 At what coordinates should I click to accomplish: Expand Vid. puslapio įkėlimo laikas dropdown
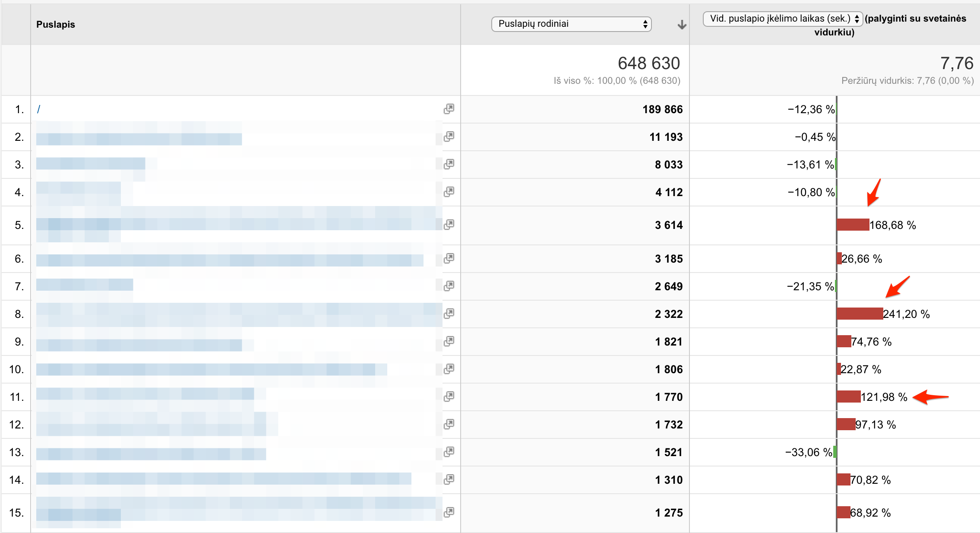pyautogui.click(x=782, y=19)
